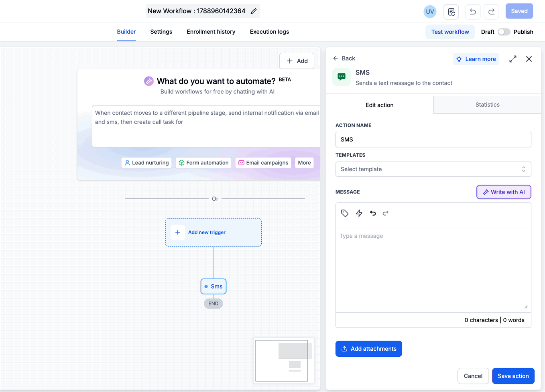Click the Add button on canvas
This screenshot has width=545, height=392.
(297, 61)
